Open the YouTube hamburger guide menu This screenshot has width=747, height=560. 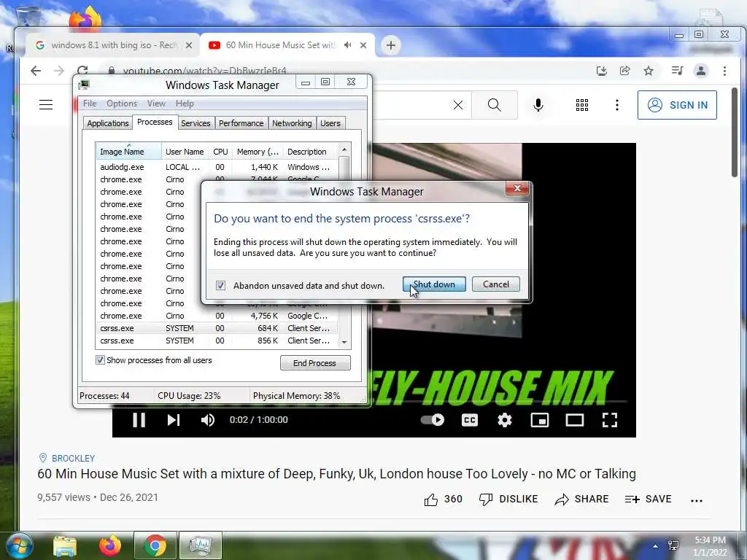tap(46, 105)
